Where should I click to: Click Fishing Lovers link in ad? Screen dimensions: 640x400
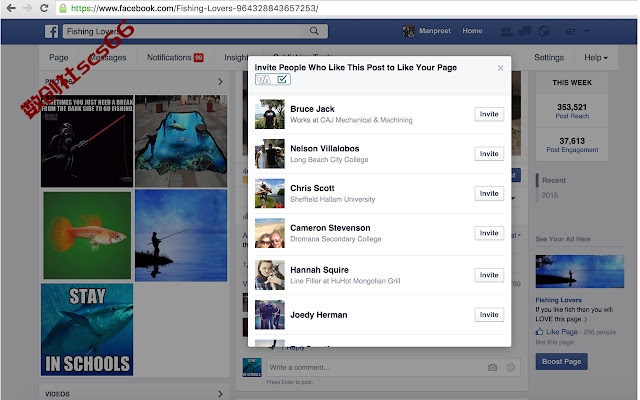558,300
